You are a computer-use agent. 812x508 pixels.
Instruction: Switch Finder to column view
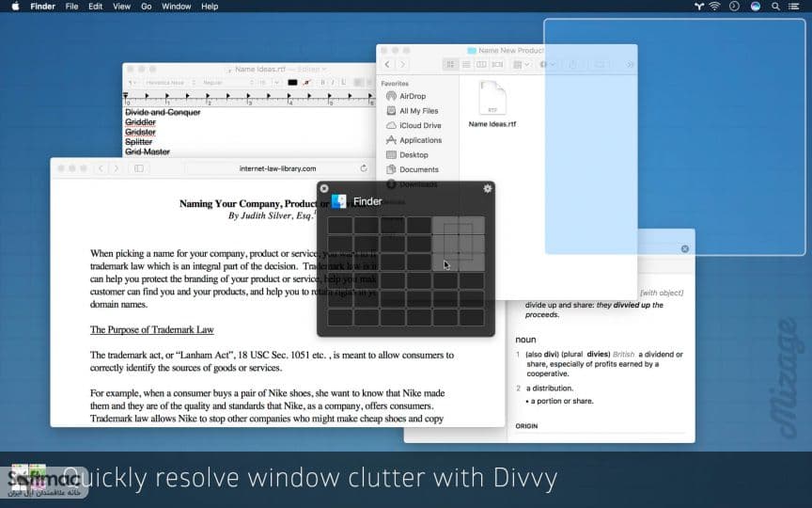tap(481, 64)
